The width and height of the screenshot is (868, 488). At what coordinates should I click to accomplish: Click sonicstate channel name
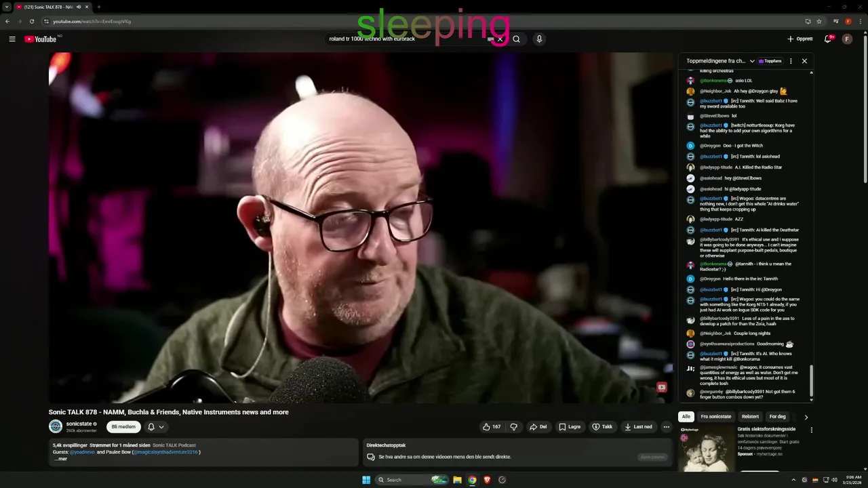79,424
